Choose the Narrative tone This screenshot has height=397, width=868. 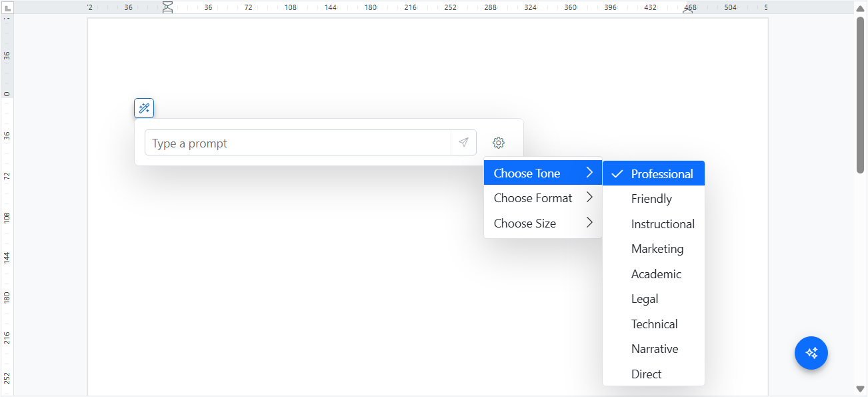click(653, 349)
